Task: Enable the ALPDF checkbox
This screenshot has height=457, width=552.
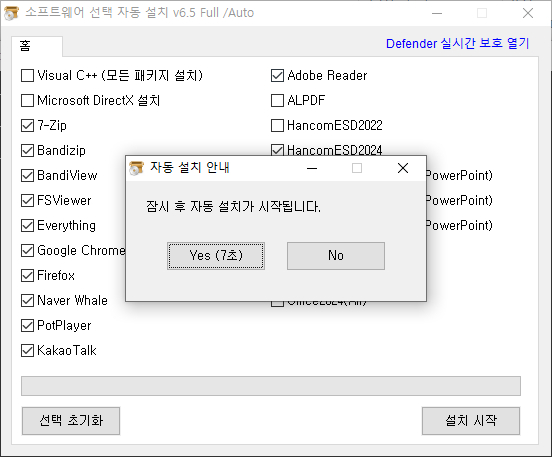Action: (277, 100)
